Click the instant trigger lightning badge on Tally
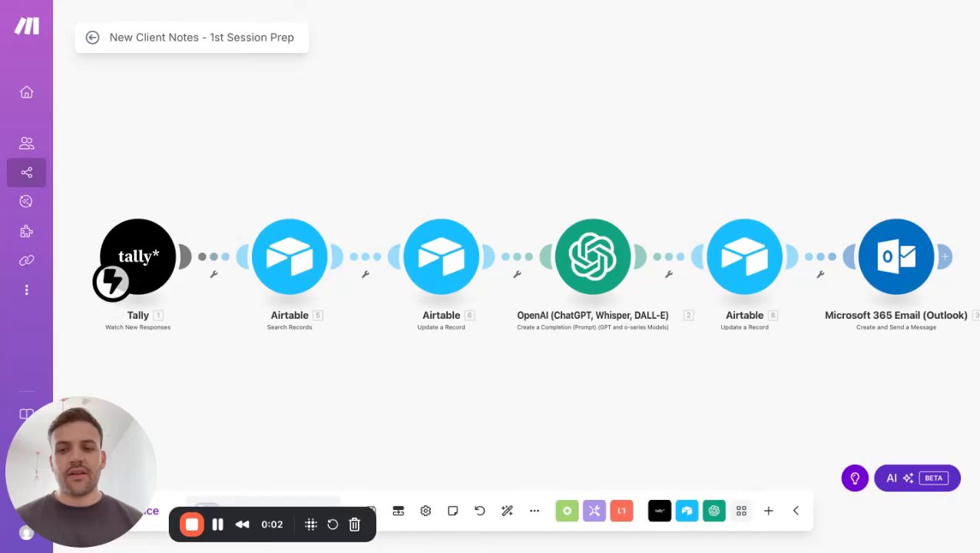 click(112, 282)
